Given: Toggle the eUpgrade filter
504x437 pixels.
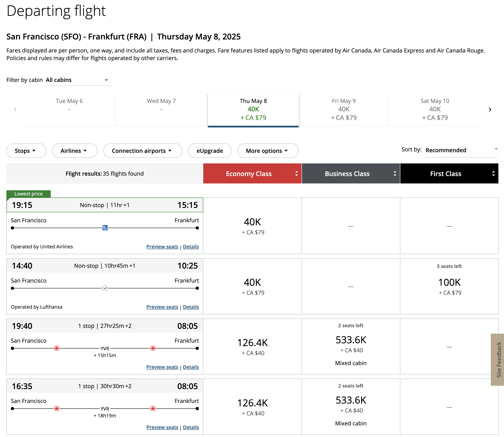Looking at the screenshot, I should pos(209,151).
